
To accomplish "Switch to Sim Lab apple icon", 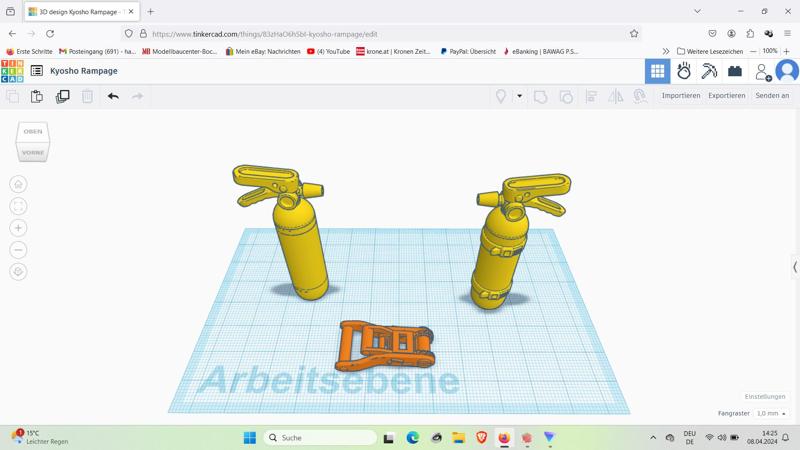I will click(684, 71).
